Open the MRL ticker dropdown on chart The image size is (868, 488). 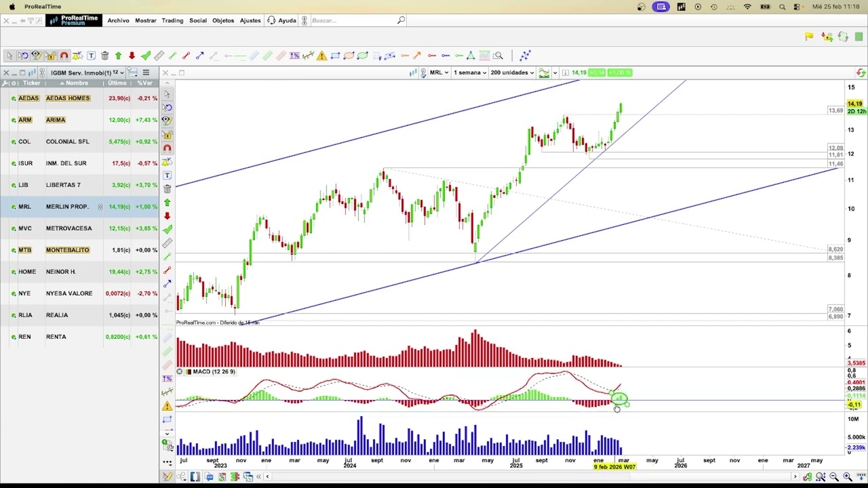coord(439,73)
